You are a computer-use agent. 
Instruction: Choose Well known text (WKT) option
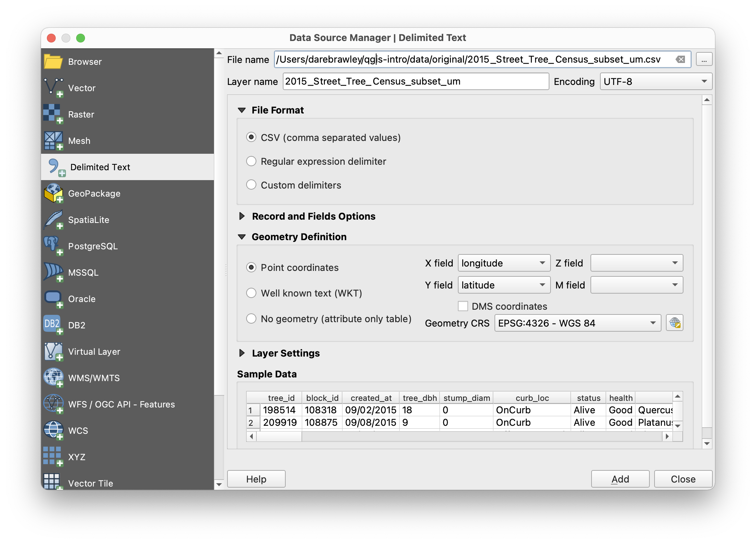[x=251, y=293]
